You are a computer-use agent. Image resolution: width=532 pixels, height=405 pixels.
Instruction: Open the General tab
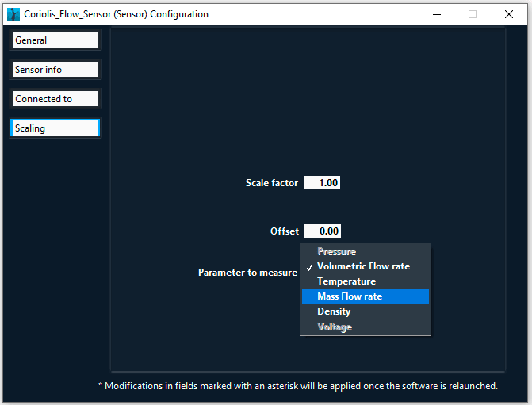(55, 40)
